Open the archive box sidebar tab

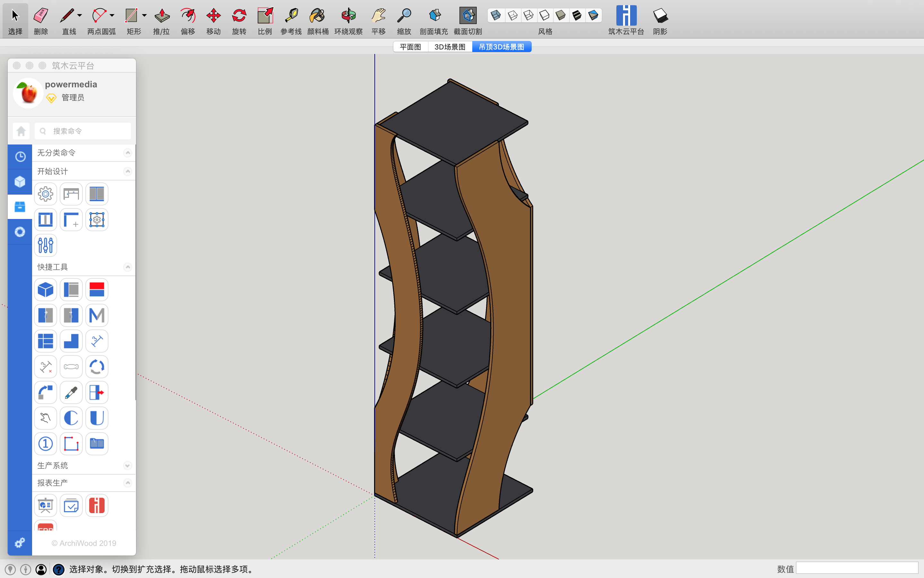[x=20, y=207]
